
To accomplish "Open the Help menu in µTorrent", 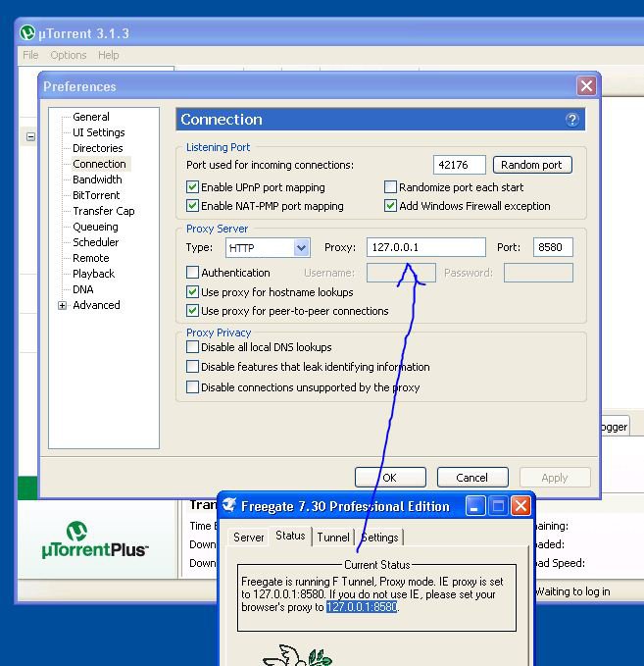I will pyautogui.click(x=108, y=55).
